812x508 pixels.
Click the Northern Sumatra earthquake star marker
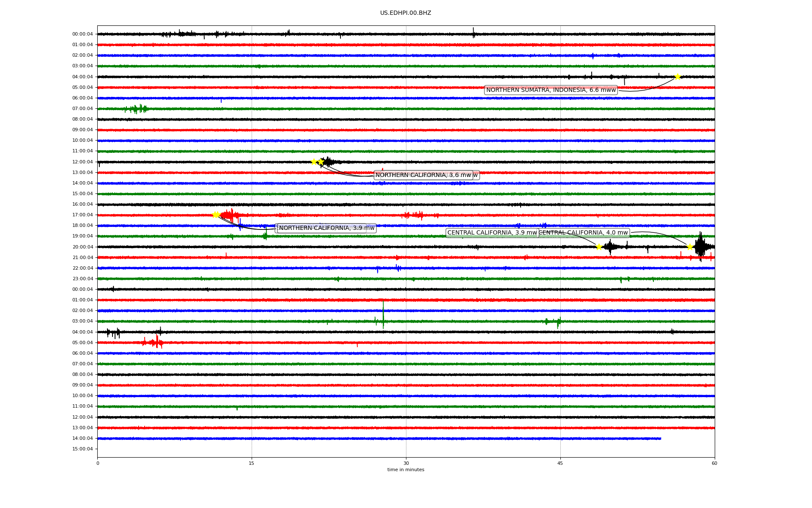pyautogui.click(x=678, y=77)
